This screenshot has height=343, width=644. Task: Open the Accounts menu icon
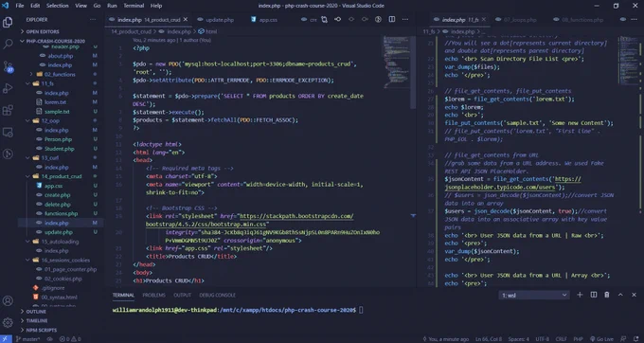point(8,300)
